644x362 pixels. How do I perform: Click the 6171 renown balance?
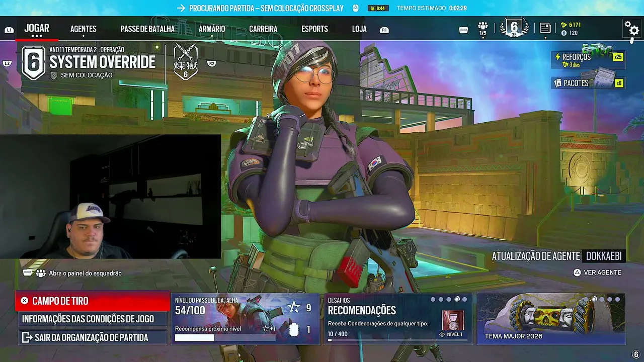(x=575, y=25)
